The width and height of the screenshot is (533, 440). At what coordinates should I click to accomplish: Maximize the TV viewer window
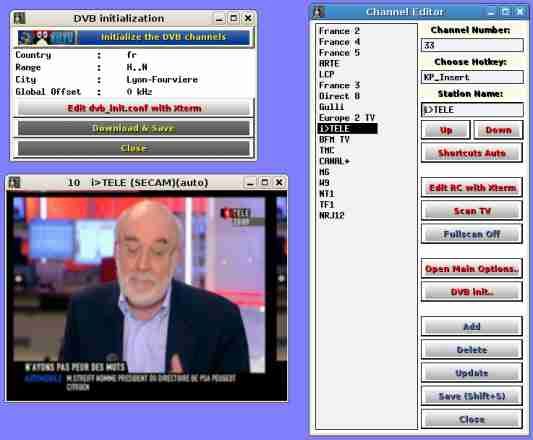264,182
